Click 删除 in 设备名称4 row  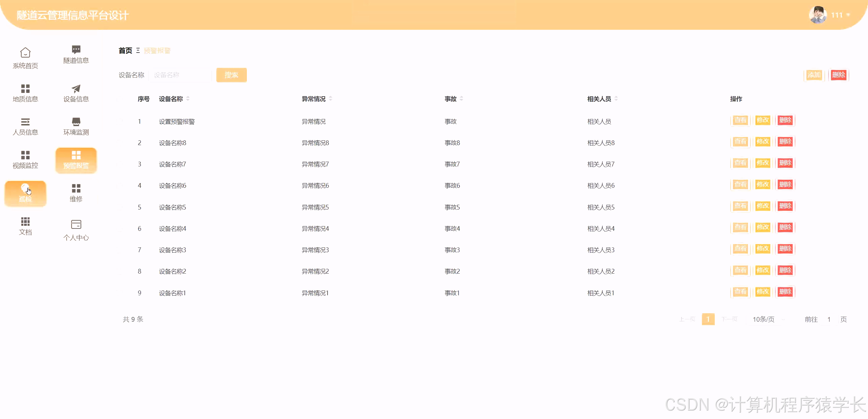(x=785, y=227)
